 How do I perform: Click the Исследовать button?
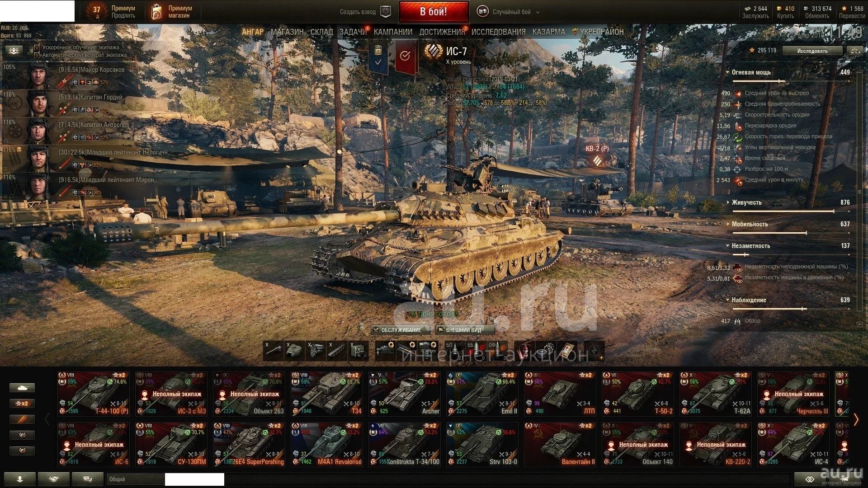click(x=812, y=51)
